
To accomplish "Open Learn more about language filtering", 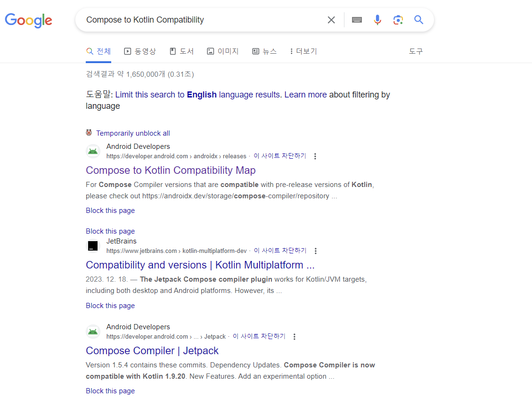I will [305, 95].
